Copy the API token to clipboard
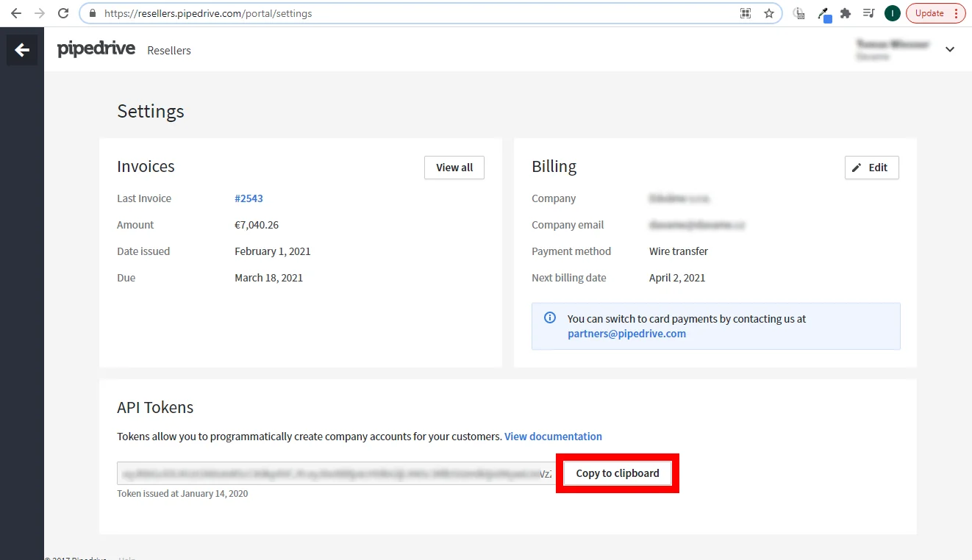The height and width of the screenshot is (560, 972). (618, 473)
